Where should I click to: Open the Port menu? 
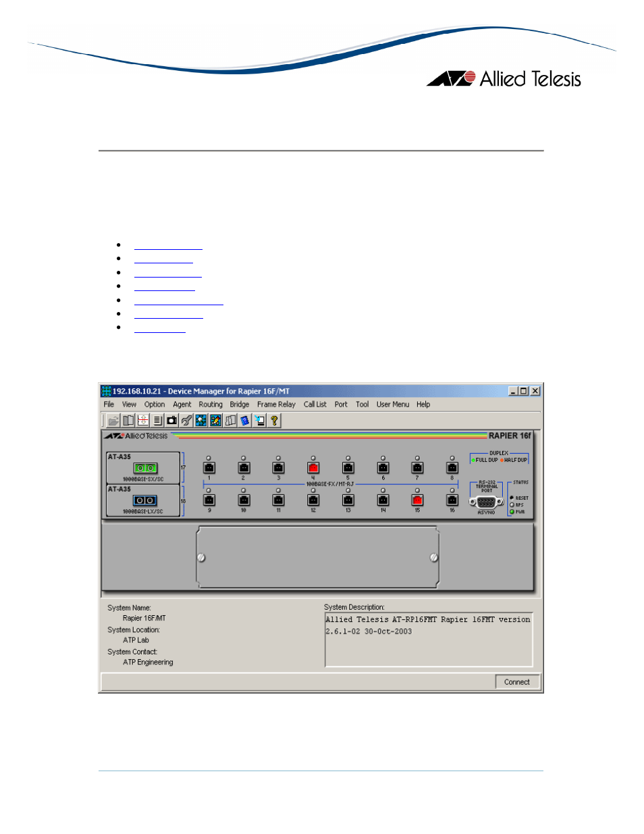click(341, 405)
